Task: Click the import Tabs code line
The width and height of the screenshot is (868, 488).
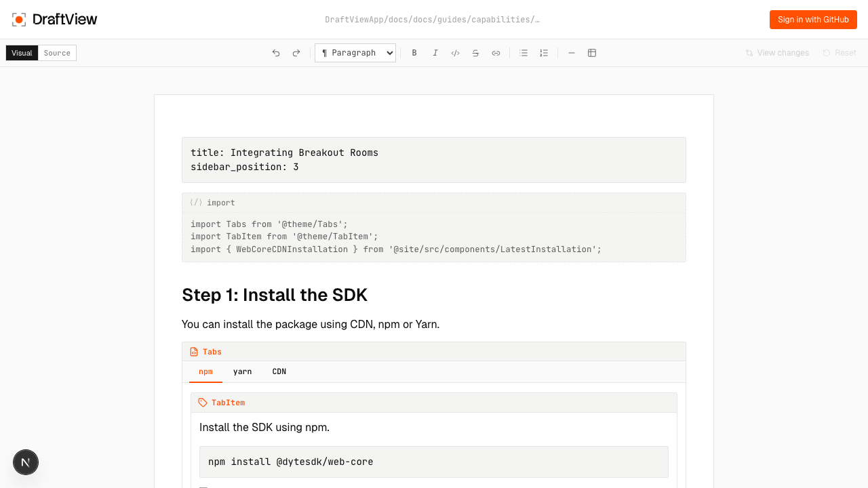Action: pyautogui.click(x=269, y=224)
